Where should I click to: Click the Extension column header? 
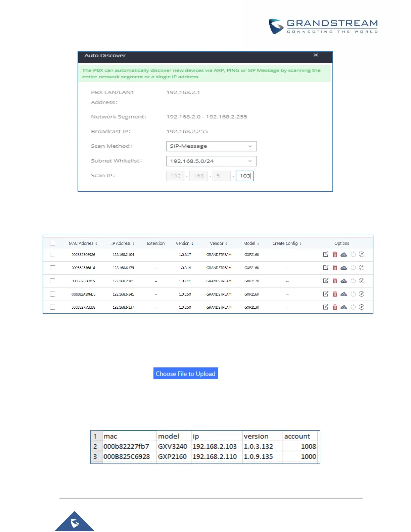pos(156,243)
